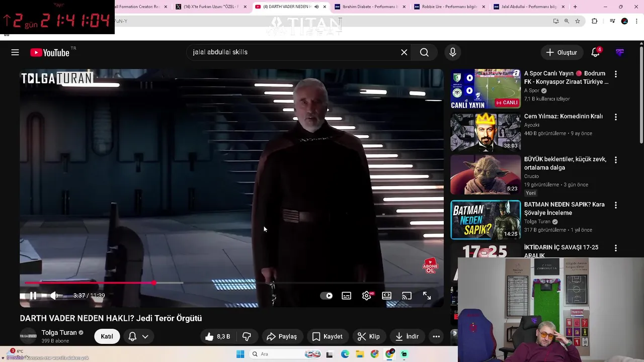
Task: Toggle subtitles/closed captions in player
Action: click(346, 296)
